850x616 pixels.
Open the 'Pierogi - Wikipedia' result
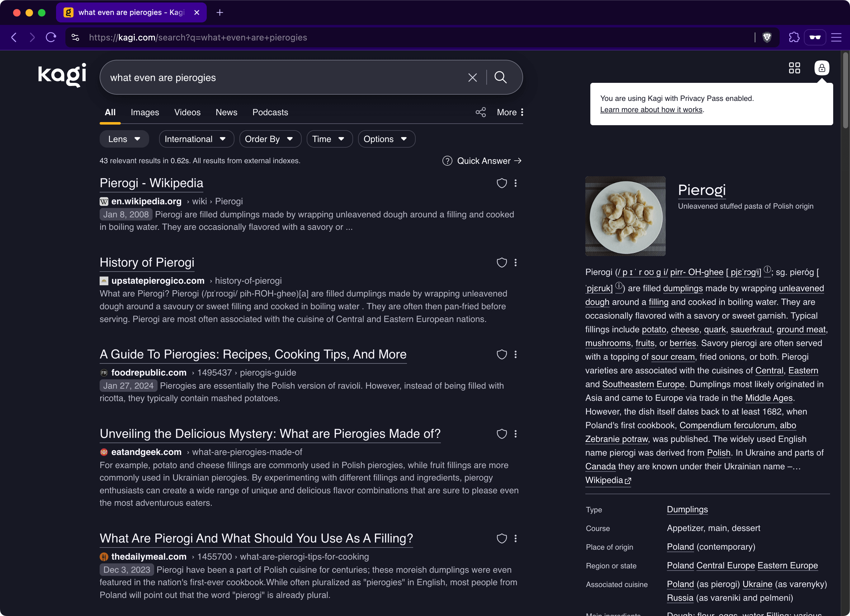151,183
